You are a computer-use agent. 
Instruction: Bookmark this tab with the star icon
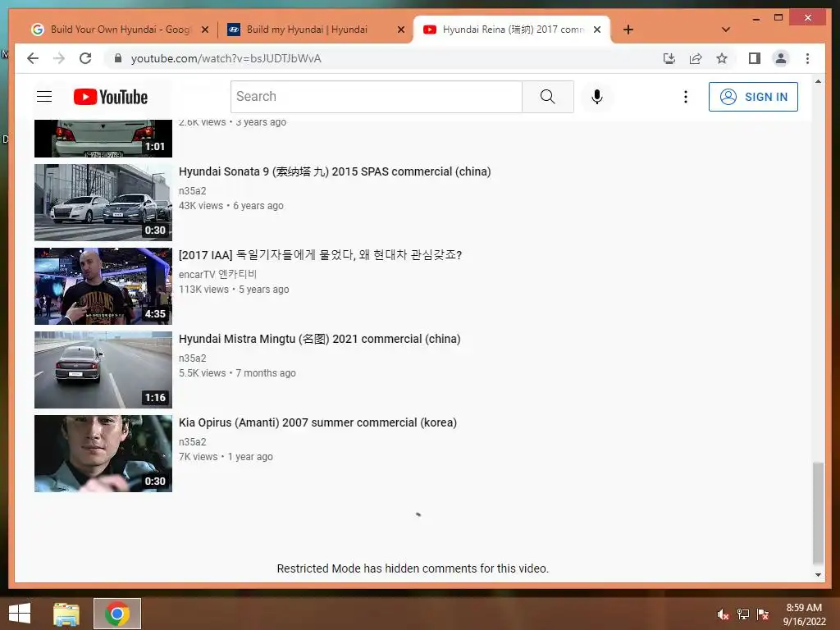[722, 58]
